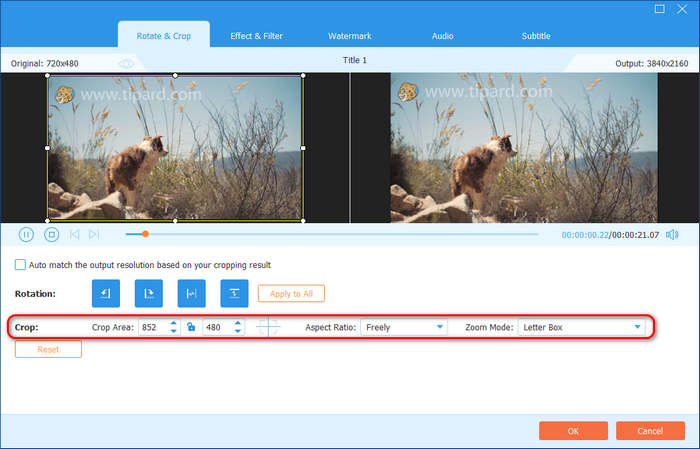Viewport: 700px width, 449px height.
Task: Flip the video vertically
Action: tap(233, 293)
